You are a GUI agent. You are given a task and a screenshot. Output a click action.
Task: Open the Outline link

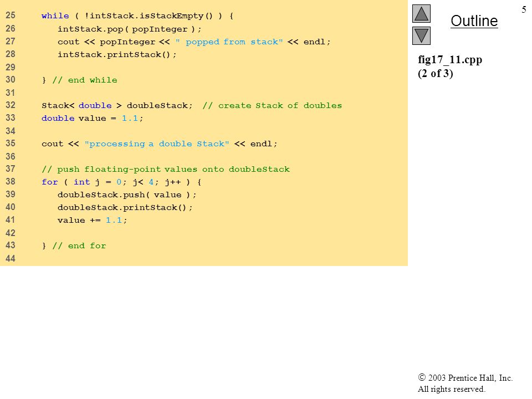(474, 21)
